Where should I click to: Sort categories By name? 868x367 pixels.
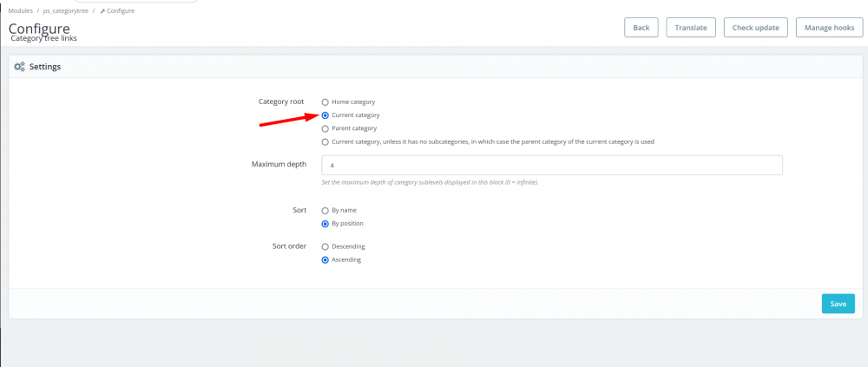click(325, 210)
